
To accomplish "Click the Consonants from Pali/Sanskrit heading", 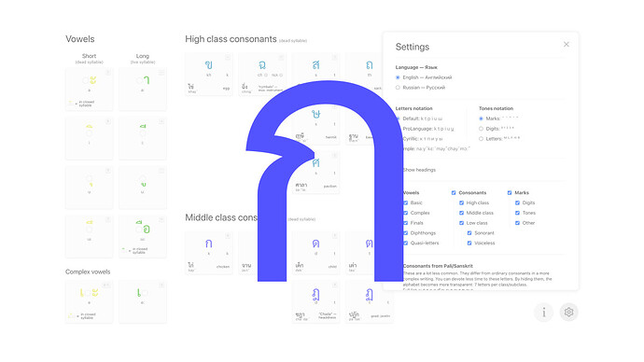I will [x=438, y=266].
